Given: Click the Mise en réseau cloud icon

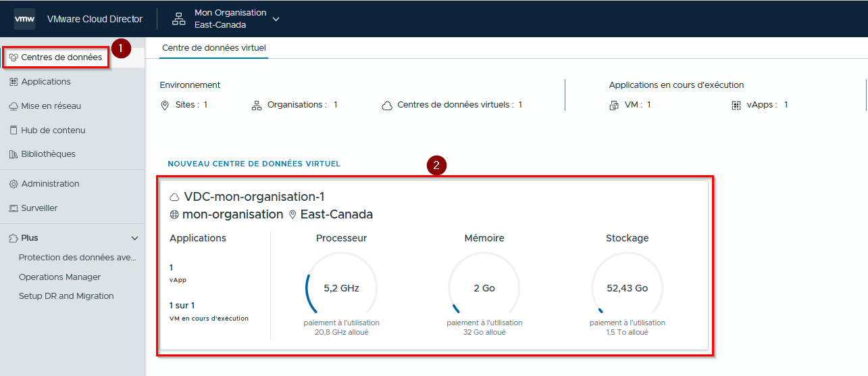Looking at the screenshot, I should pos(14,106).
